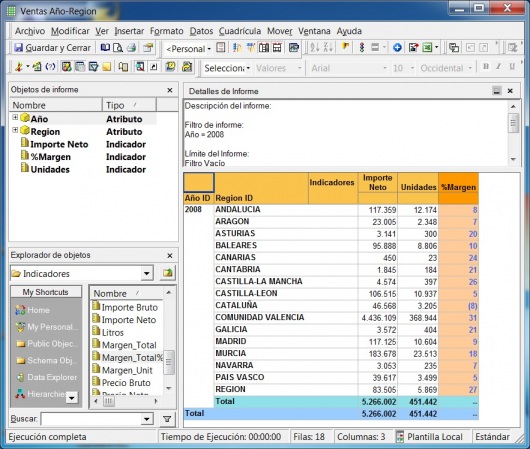
Task: Click Public Objec shortcut
Action: pyautogui.click(x=47, y=344)
